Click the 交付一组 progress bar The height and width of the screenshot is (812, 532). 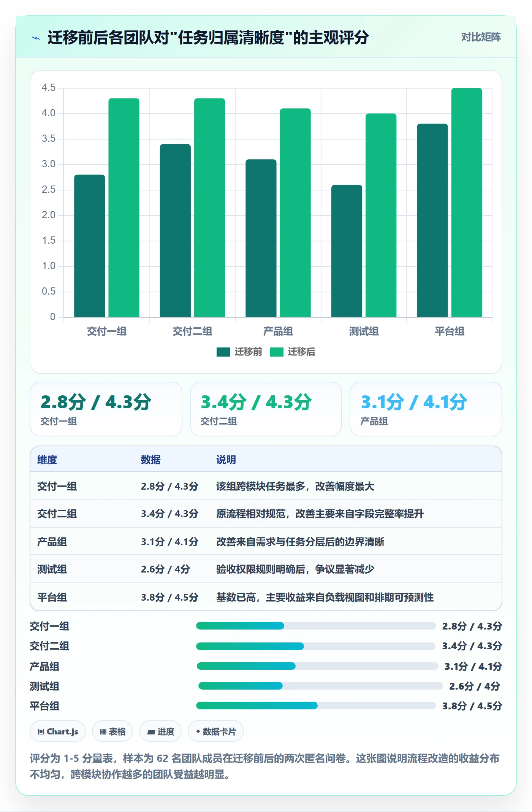click(316, 626)
